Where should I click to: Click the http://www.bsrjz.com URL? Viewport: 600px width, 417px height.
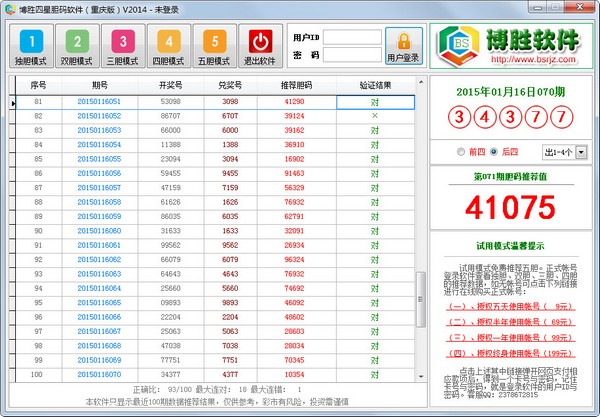533,60
